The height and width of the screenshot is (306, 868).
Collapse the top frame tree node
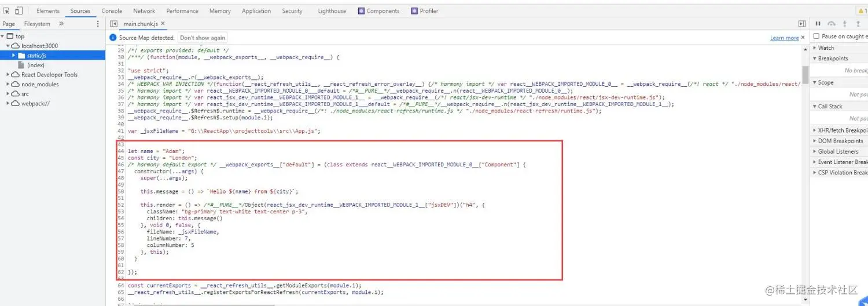[3, 36]
